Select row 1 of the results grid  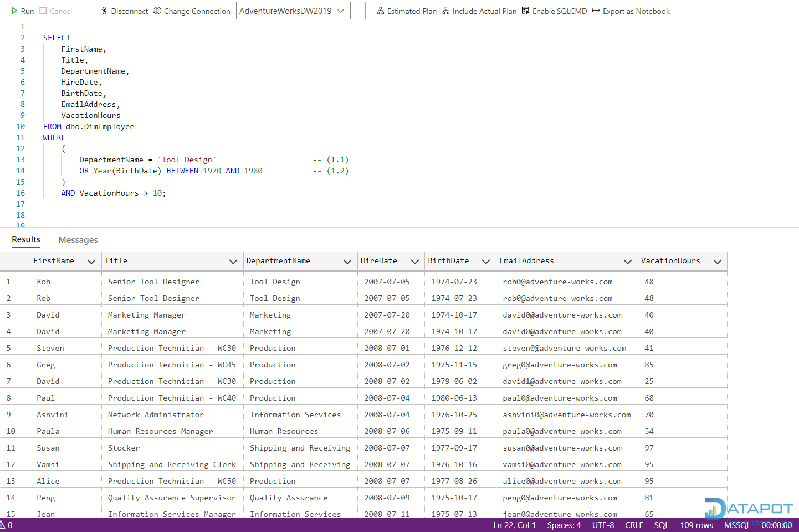tap(7, 281)
